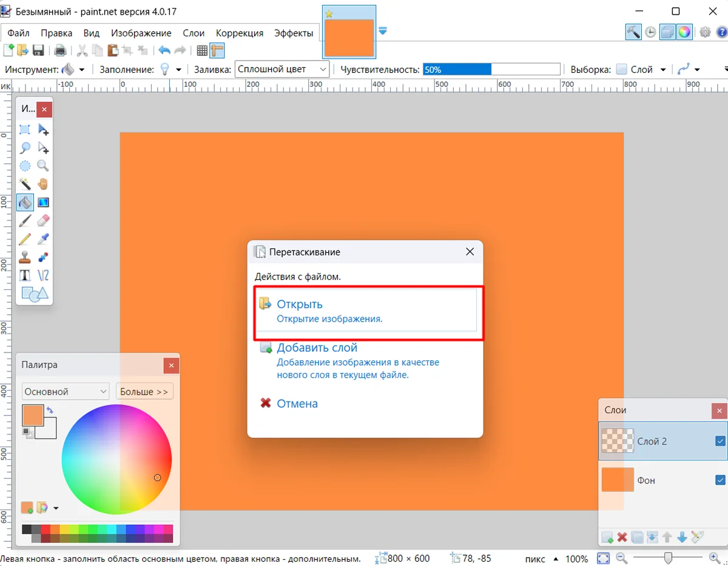Click the primary color swatch in palette
The width and height of the screenshot is (728, 566).
pyautogui.click(x=32, y=416)
